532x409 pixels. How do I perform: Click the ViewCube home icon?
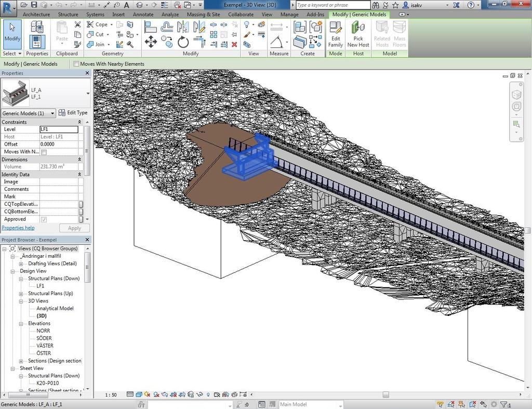[516, 95]
